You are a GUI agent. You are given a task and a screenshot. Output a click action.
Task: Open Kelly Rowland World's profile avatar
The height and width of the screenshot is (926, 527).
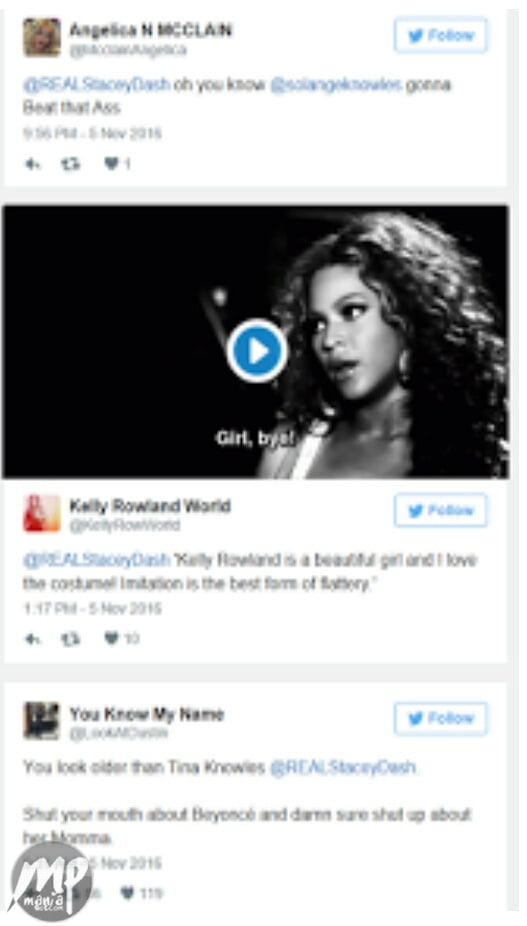pyautogui.click(x=42, y=513)
